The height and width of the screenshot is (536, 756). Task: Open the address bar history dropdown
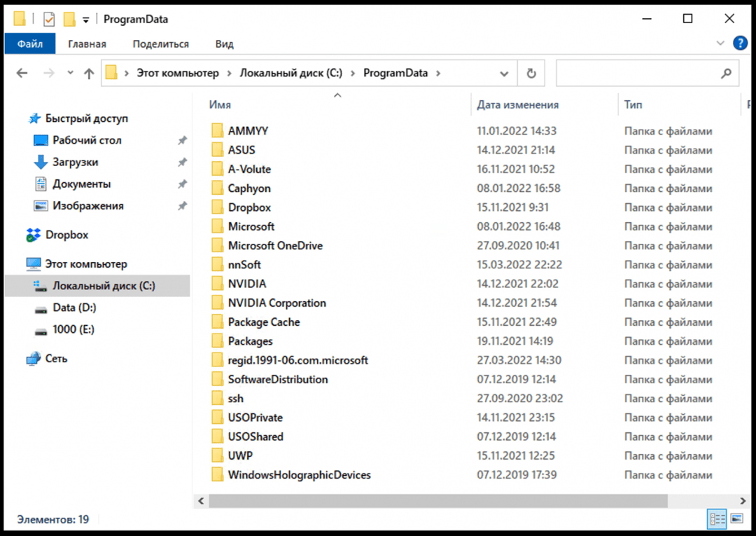tap(504, 74)
